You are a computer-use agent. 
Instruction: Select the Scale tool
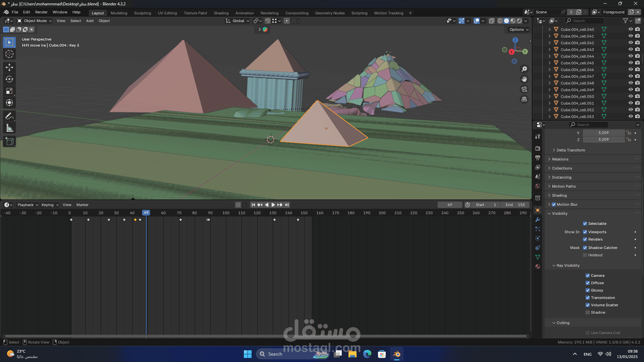pyautogui.click(x=9, y=91)
